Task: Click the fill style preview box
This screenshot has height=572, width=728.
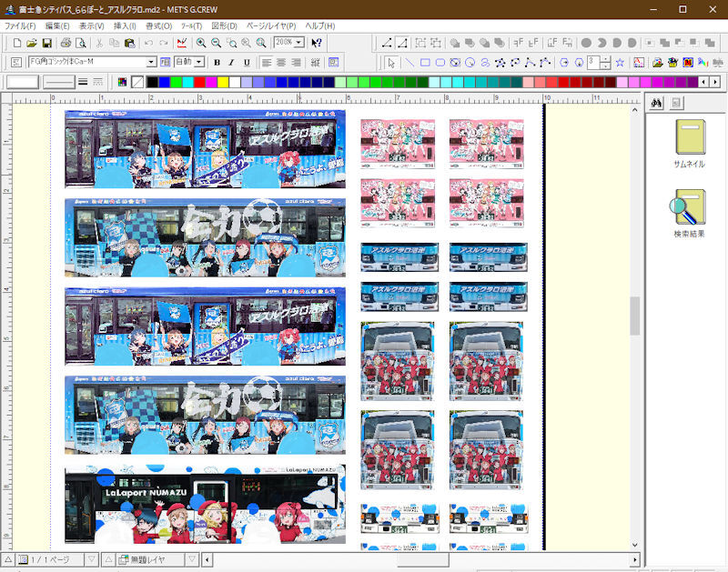Action: pyautogui.click(x=22, y=82)
